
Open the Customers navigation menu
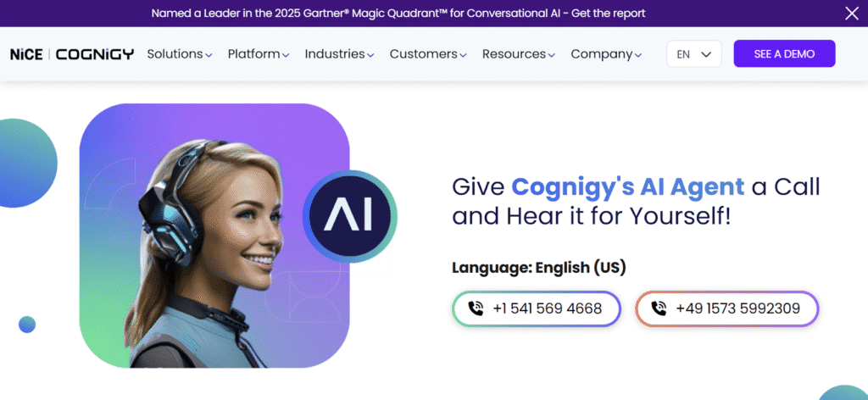tap(428, 54)
